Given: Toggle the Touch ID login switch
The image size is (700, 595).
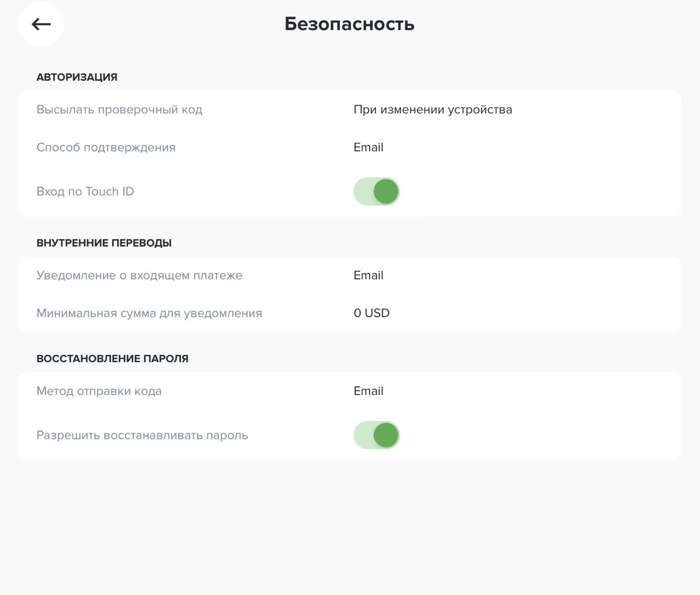Looking at the screenshot, I should (377, 191).
